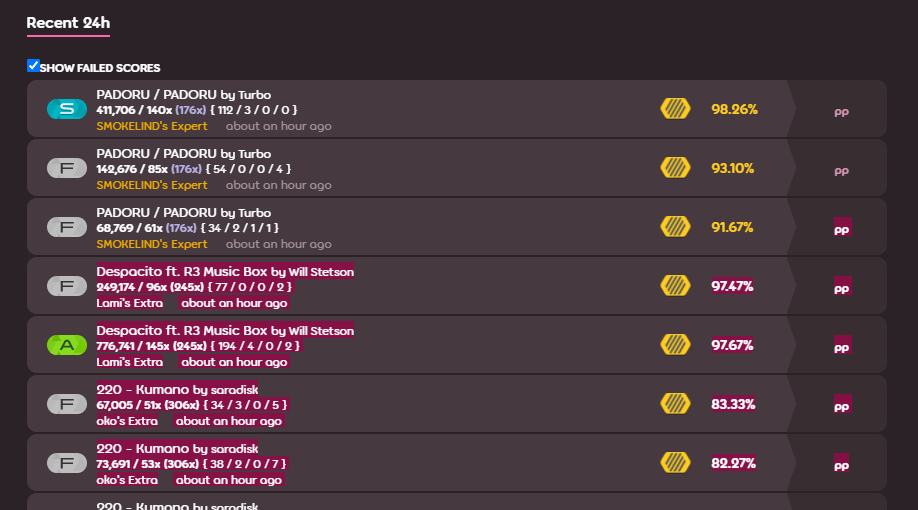918x510 pixels.
Task: Open the first PADORU / PADORU by Turbo title
Action: point(183,95)
